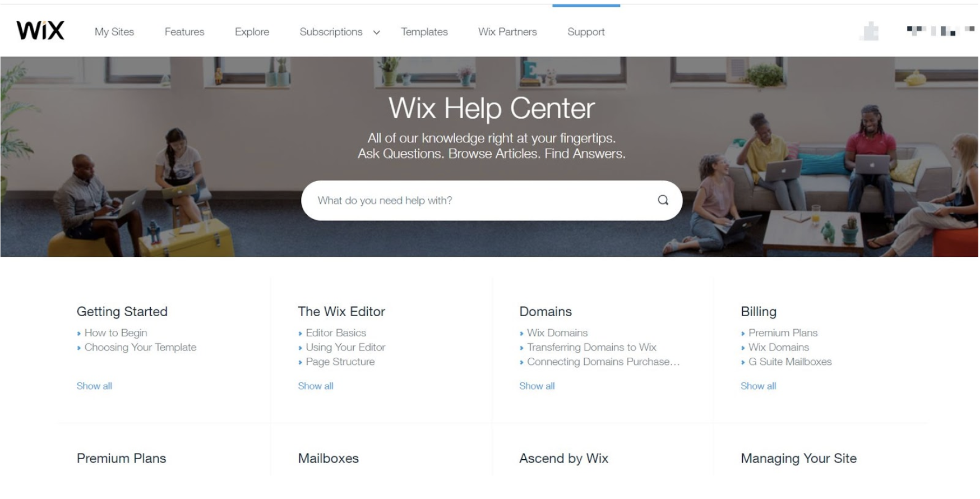Open the user avatar icon
Image resolution: width=980 pixels, height=499 pixels.
tap(870, 31)
